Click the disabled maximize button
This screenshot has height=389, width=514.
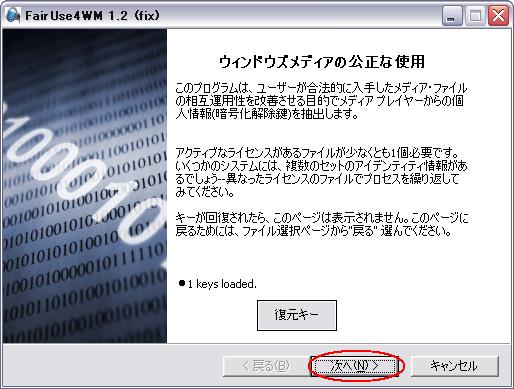pyautogui.click(x=475, y=16)
